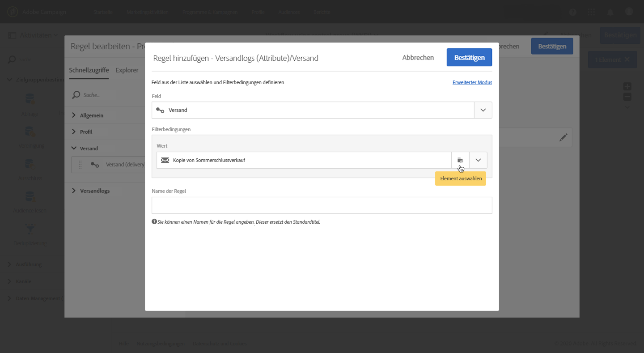
Task: Click the Element auswählen folder icon
Action: tap(460, 160)
